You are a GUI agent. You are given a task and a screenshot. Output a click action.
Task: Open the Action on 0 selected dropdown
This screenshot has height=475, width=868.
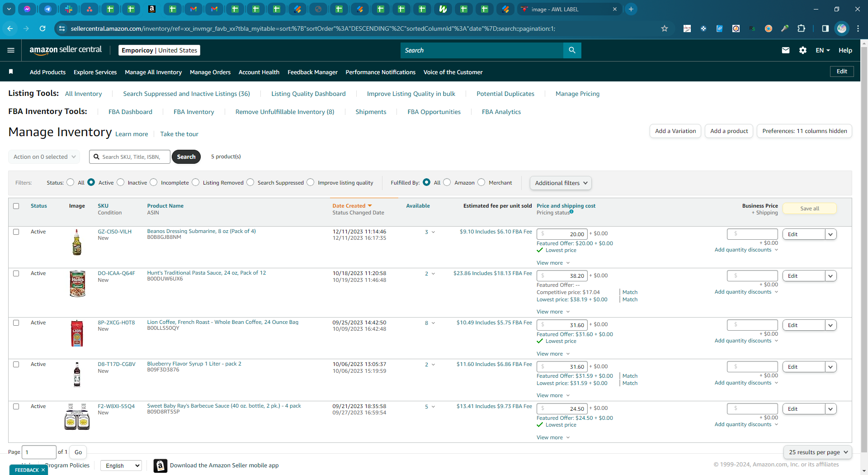pos(44,157)
